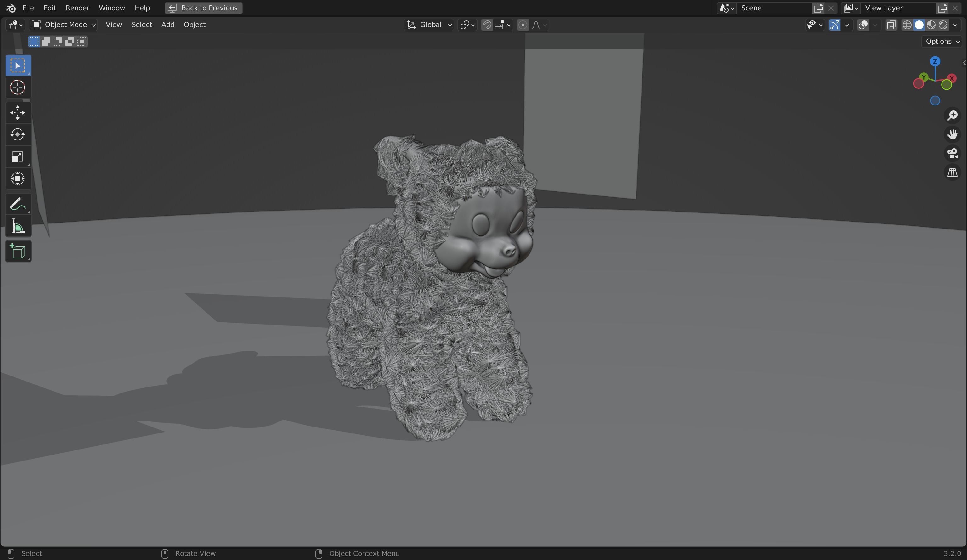Click the blue Z axis gizmo handle

pos(935,61)
